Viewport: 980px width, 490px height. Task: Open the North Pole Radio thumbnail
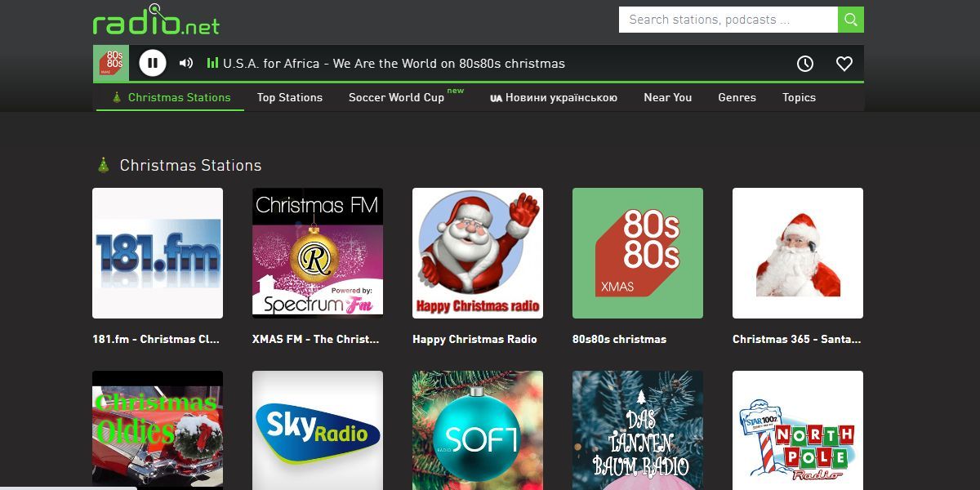click(798, 430)
